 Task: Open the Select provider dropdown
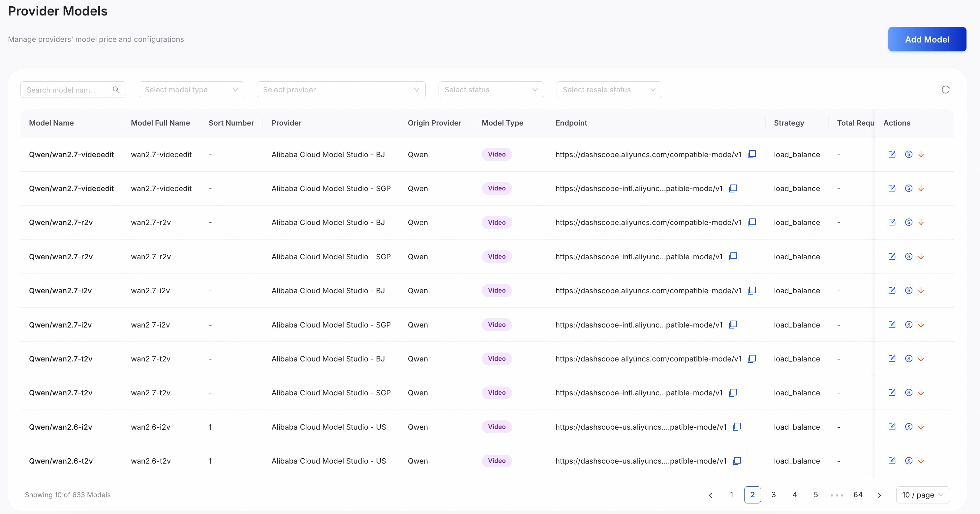(341, 90)
